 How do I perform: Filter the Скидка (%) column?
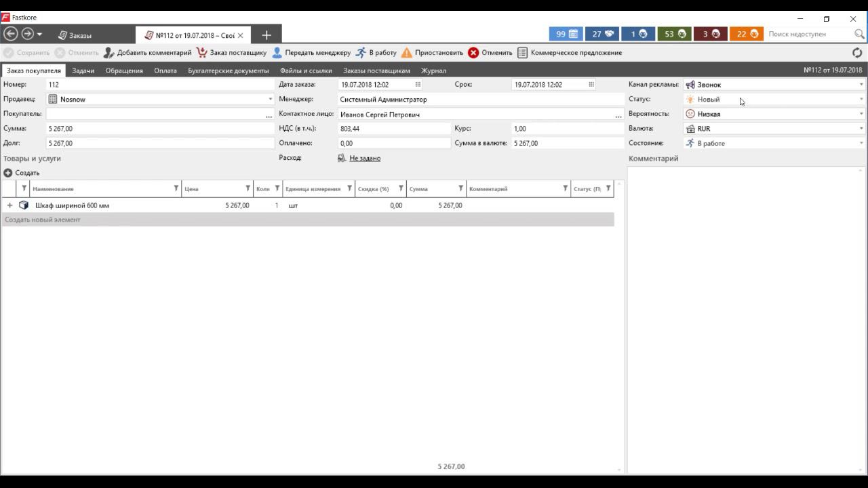pos(401,188)
